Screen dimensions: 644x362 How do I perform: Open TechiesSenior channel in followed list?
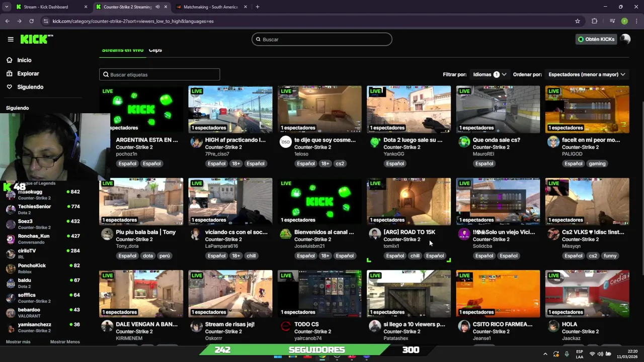(42, 209)
